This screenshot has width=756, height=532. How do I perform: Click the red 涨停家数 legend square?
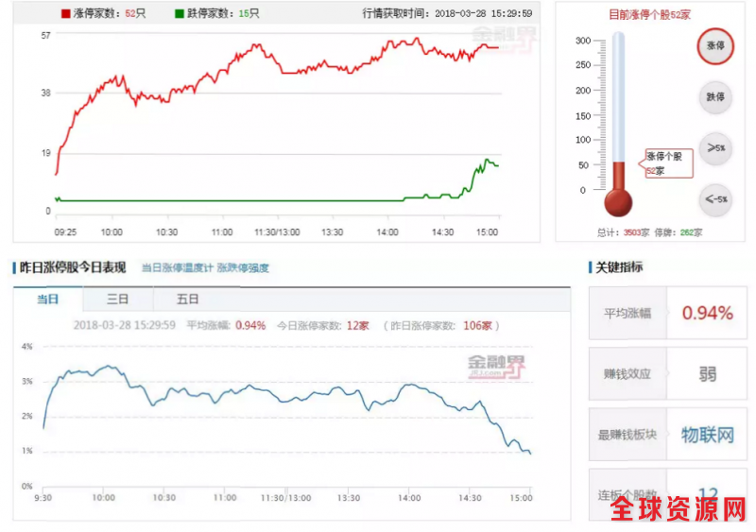pos(65,14)
